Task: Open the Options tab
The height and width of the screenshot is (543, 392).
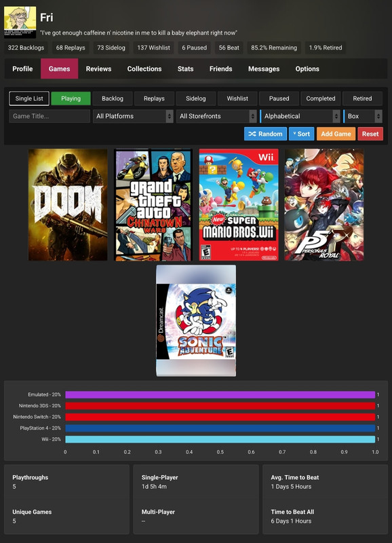Action: click(x=307, y=69)
